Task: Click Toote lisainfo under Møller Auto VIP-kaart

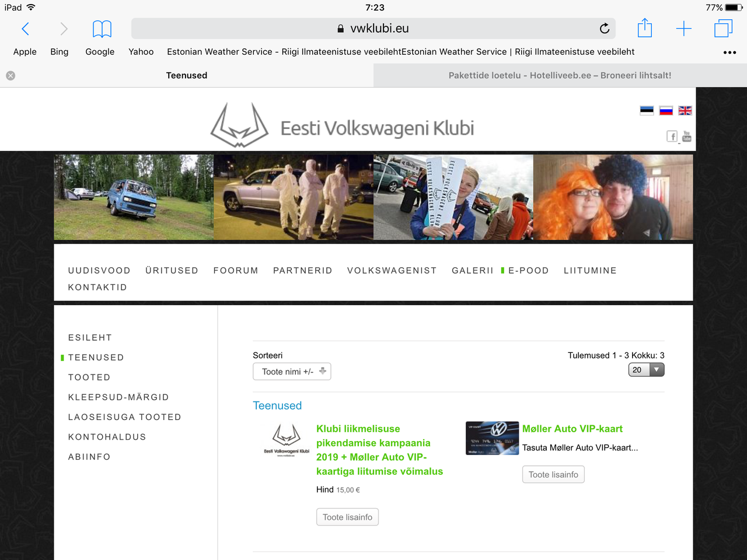Action: [553, 475]
